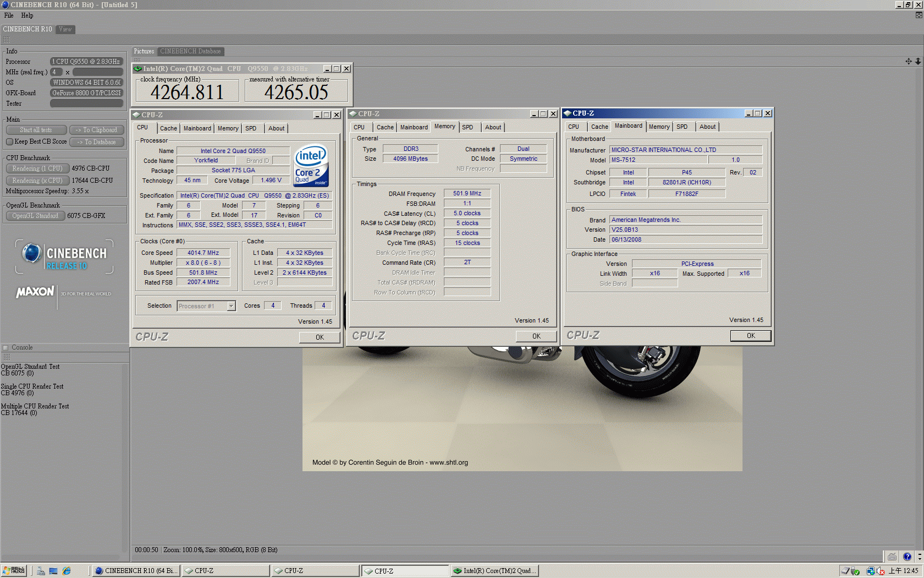
Task: Click the '501.9 MHz' DRAM Frequency value
Action: 467,194
